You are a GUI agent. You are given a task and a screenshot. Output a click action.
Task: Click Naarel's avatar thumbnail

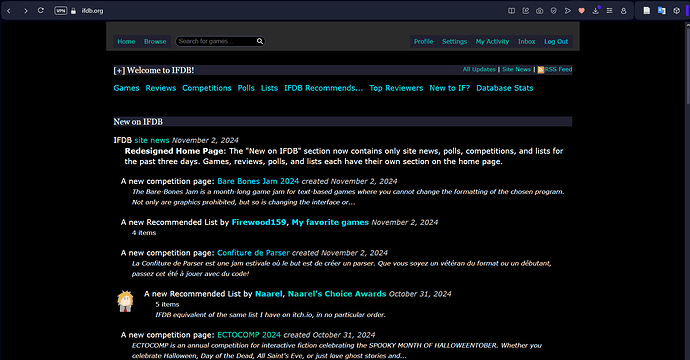[x=125, y=301]
